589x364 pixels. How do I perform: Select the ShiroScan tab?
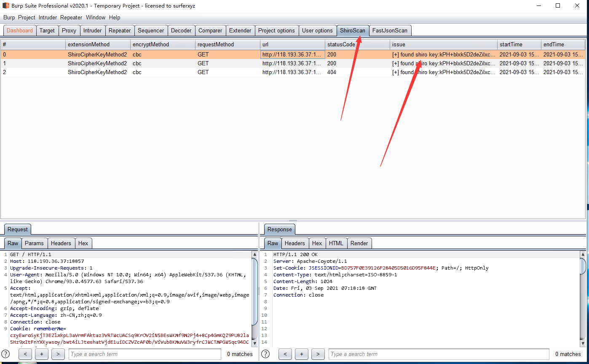(x=353, y=30)
